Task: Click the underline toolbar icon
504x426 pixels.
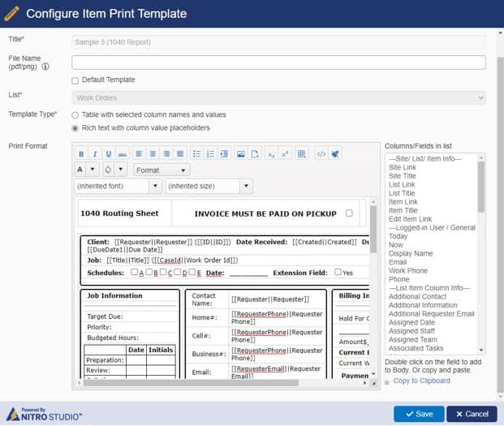Action: pyautogui.click(x=109, y=153)
